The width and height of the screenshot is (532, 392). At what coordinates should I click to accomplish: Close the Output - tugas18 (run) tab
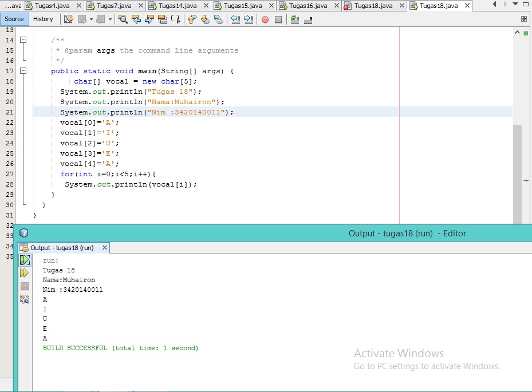coord(105,248)
